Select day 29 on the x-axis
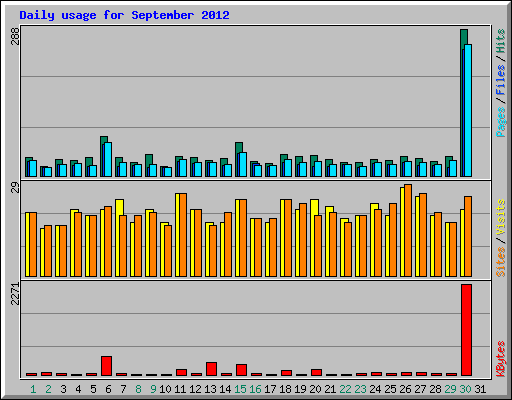Screen dimensions: 512x400 [x=450, y=389]
